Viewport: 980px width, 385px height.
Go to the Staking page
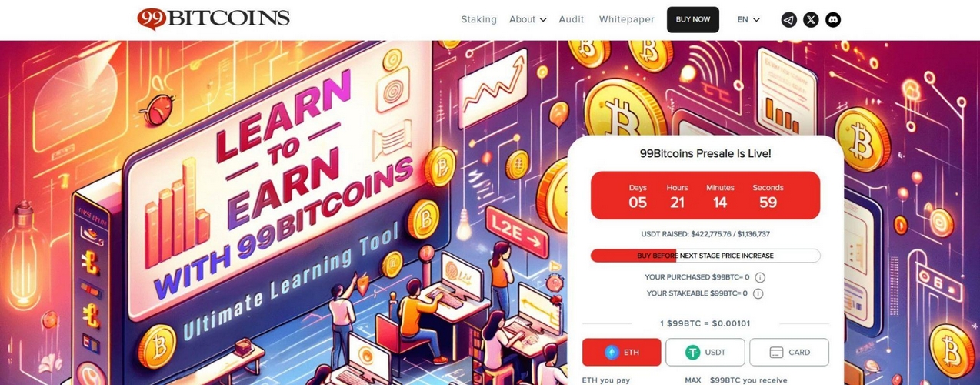tap(478, 19)
